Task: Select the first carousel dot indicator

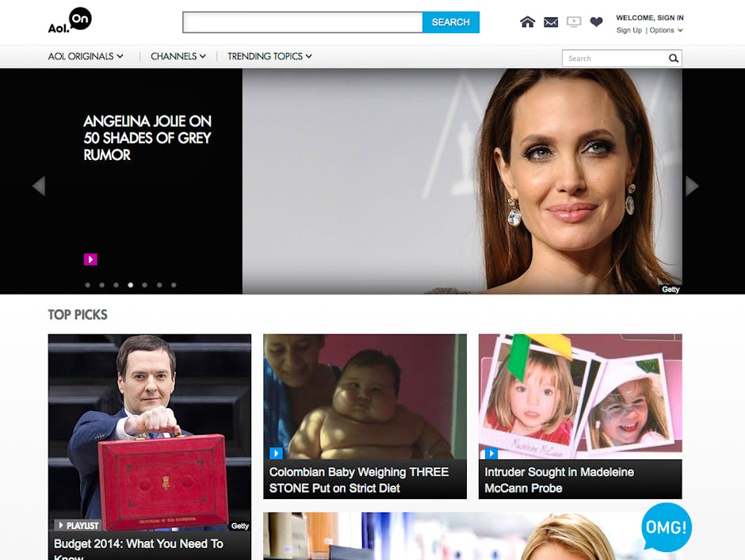Action: [87, 285]
